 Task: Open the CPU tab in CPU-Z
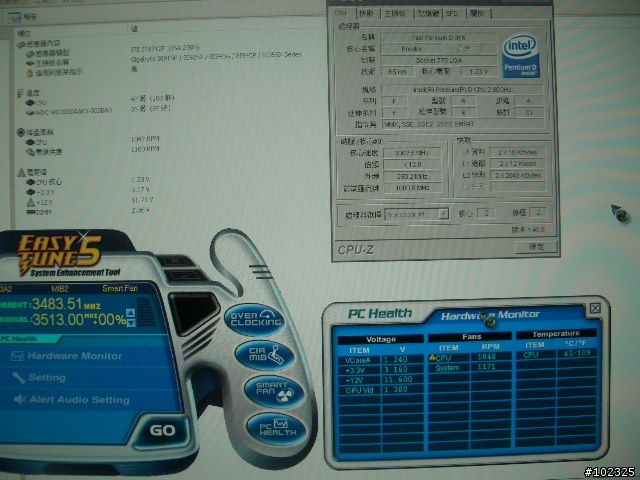(340, 13)
